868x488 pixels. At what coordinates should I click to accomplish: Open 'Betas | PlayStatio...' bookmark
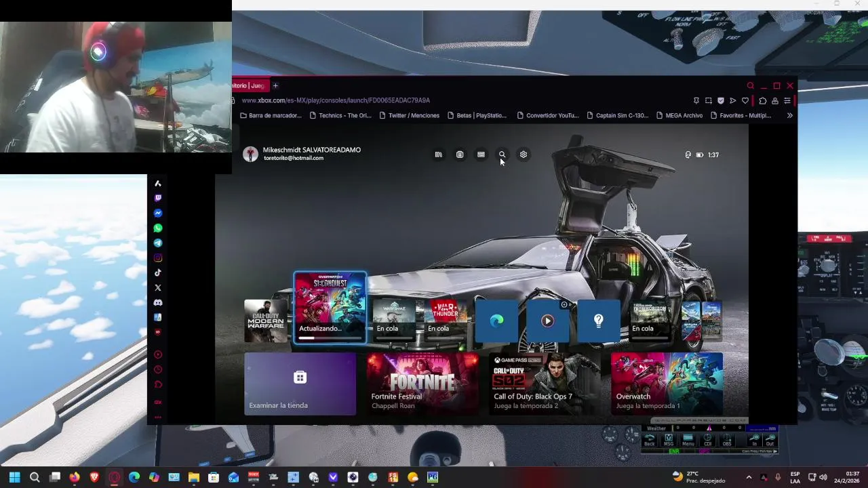point(477,115)
